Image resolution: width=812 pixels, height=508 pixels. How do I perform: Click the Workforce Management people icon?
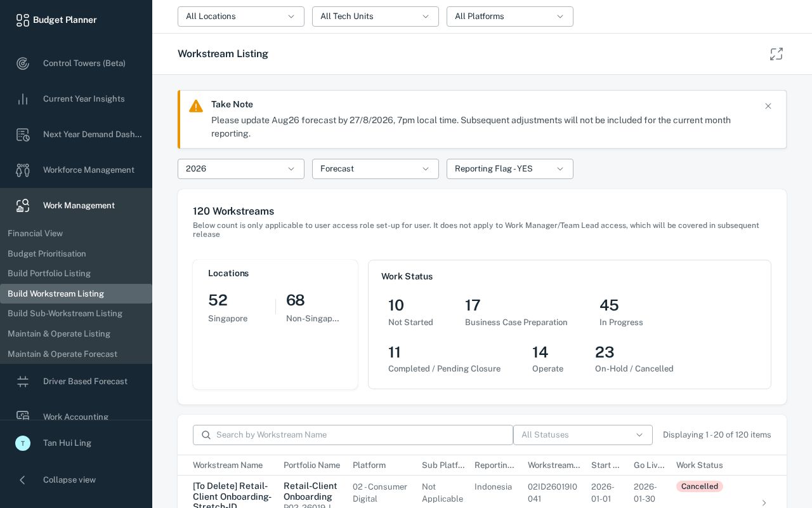click(x=23, y=170)
